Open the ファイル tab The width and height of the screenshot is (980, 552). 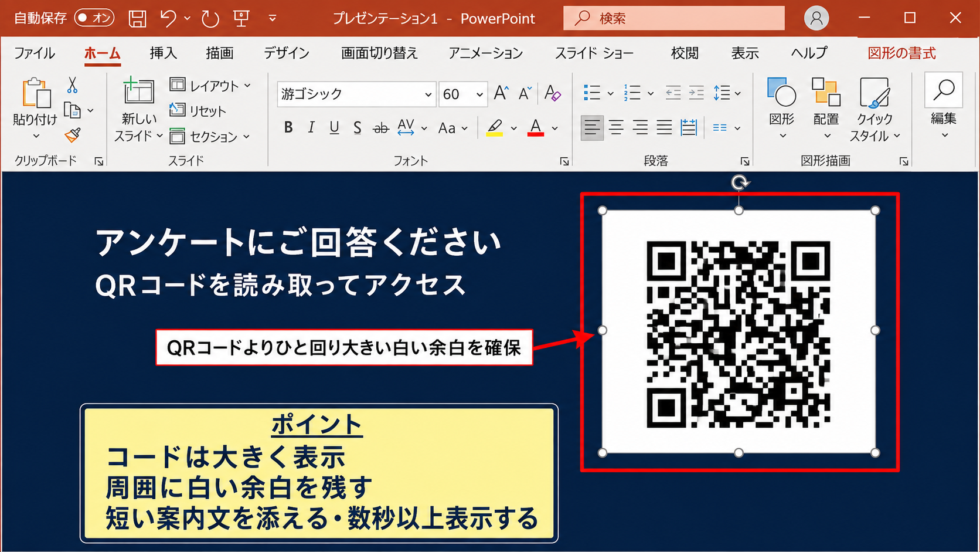click(x=35, y=53)
